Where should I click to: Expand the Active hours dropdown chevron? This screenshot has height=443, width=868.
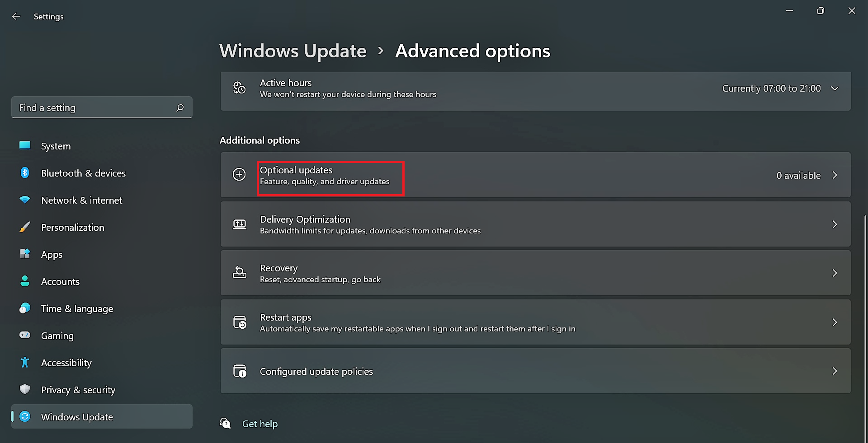coord(835,89)
